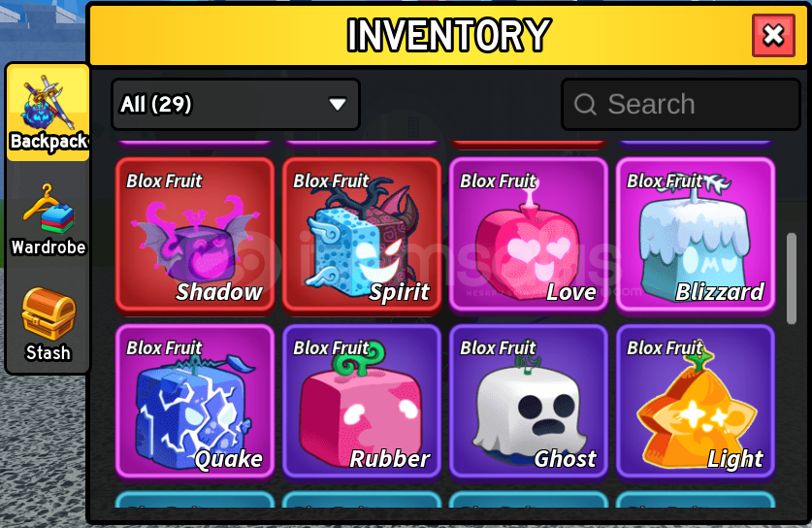Select the partially visible teal item bottom-left
The height and width of the screenshot is (528, 812).
coord(195,500)
